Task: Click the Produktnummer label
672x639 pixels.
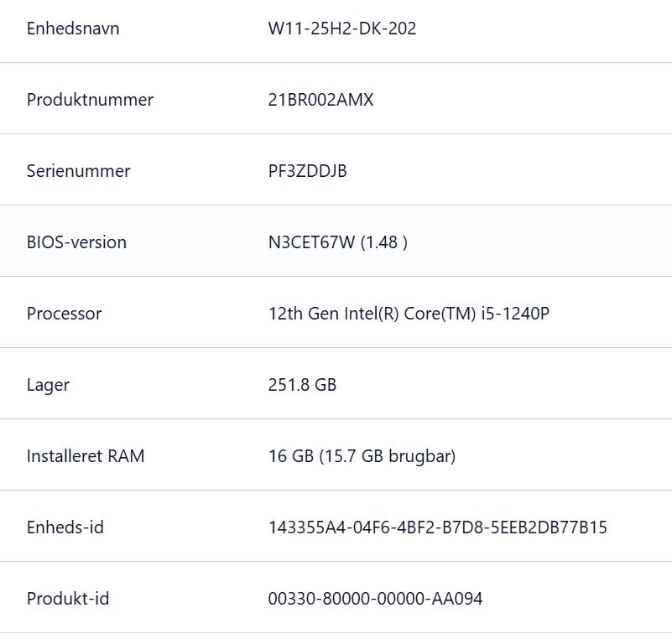Action: click(x=90, y=100)
